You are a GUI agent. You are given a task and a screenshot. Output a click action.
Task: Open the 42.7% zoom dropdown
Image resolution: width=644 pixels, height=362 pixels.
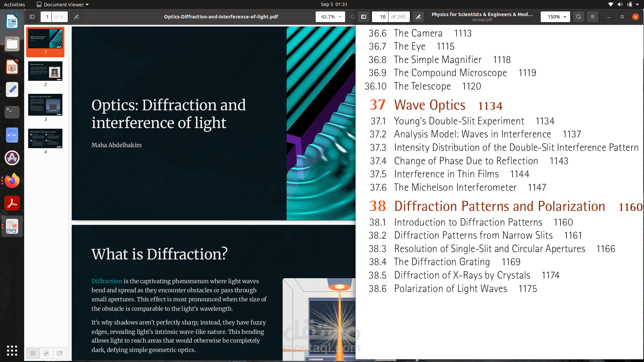[x=330, y=17]
